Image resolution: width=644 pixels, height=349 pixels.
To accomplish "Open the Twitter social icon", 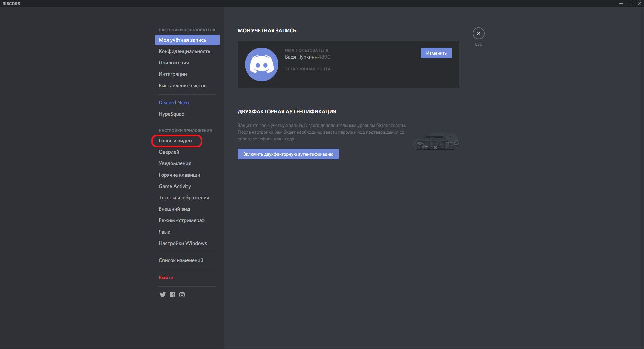I will coord(163,295).
